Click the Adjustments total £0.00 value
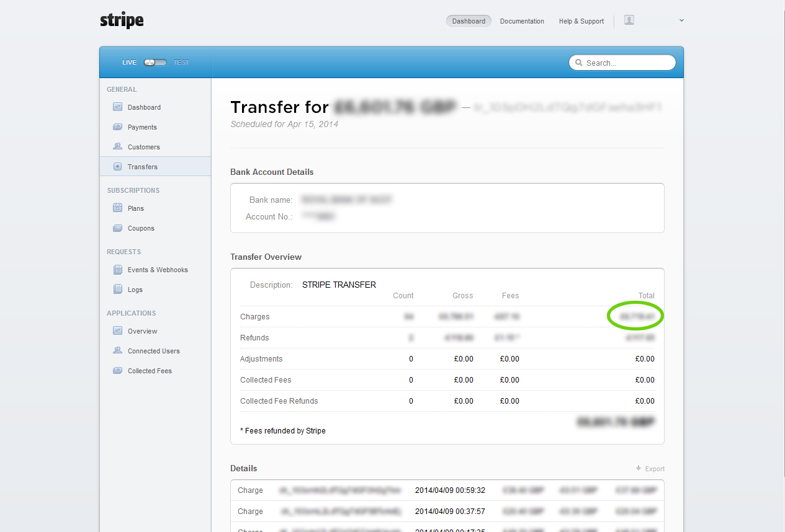Viewport: 785px width, 532px height. [645, 359]
